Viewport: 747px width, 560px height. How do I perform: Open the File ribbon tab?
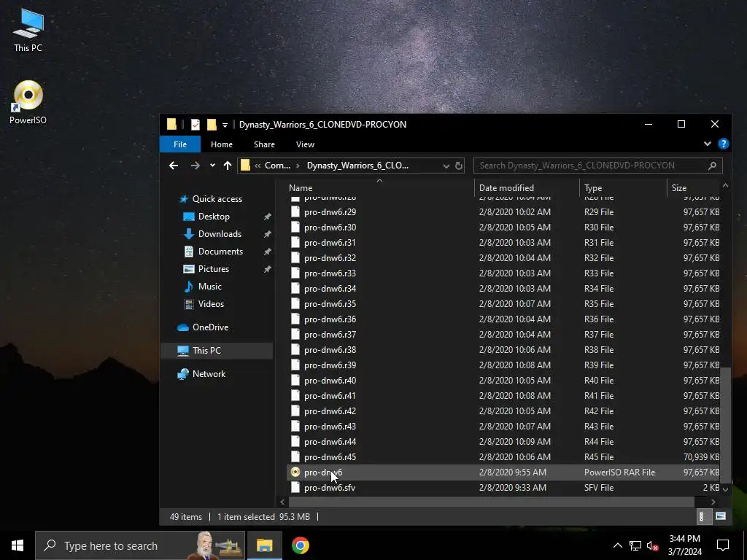[180, 144]
